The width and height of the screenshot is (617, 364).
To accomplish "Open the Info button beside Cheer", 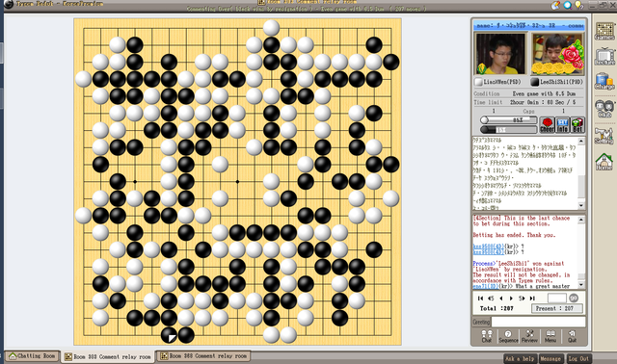I will coord(562,125).
